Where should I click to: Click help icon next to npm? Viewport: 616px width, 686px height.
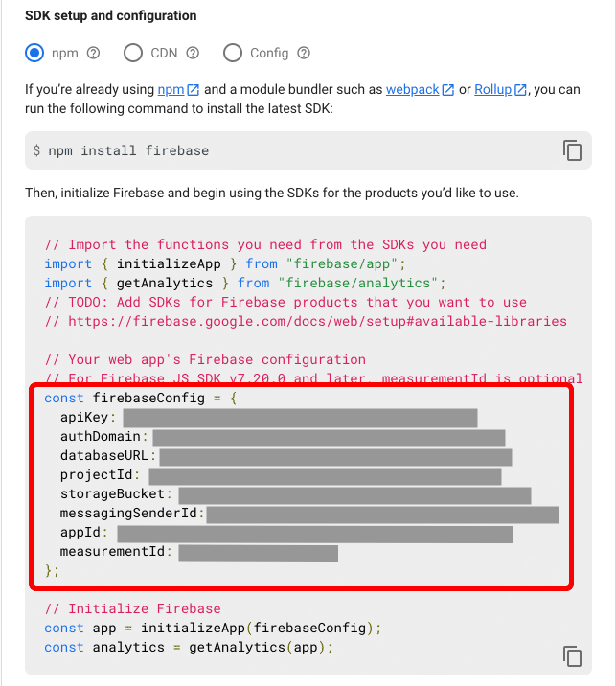click(94, 53)
